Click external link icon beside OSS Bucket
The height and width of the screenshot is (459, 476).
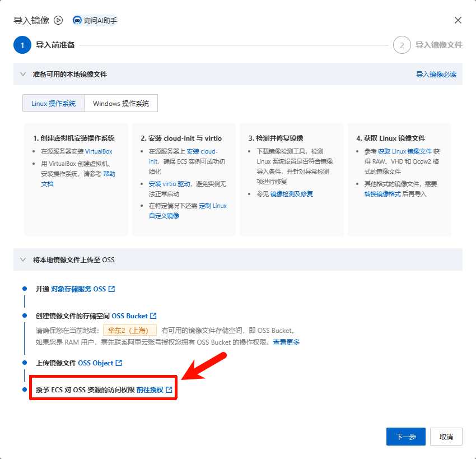point(153,316)
